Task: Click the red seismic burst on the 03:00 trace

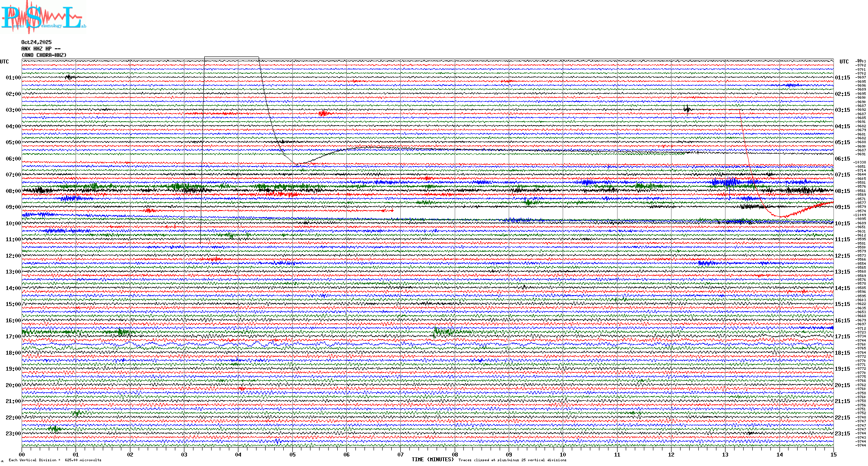Action: (x=323, y=113)
